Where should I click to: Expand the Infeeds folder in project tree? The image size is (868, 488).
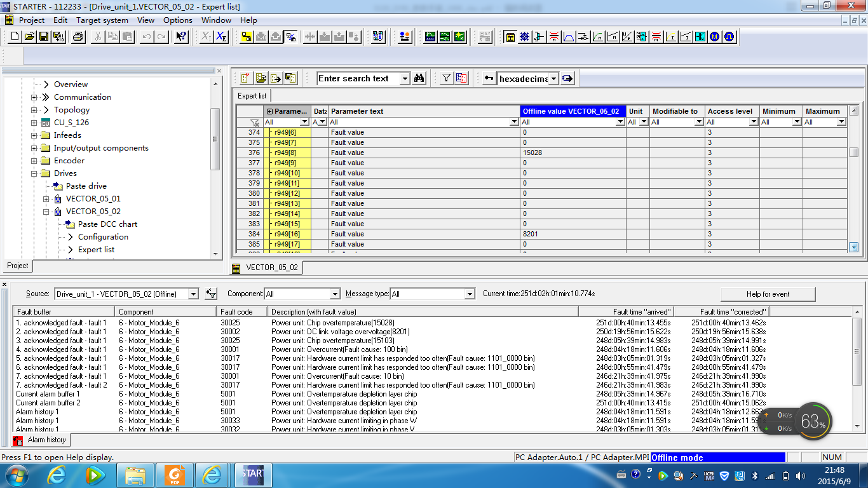[34, 135]
